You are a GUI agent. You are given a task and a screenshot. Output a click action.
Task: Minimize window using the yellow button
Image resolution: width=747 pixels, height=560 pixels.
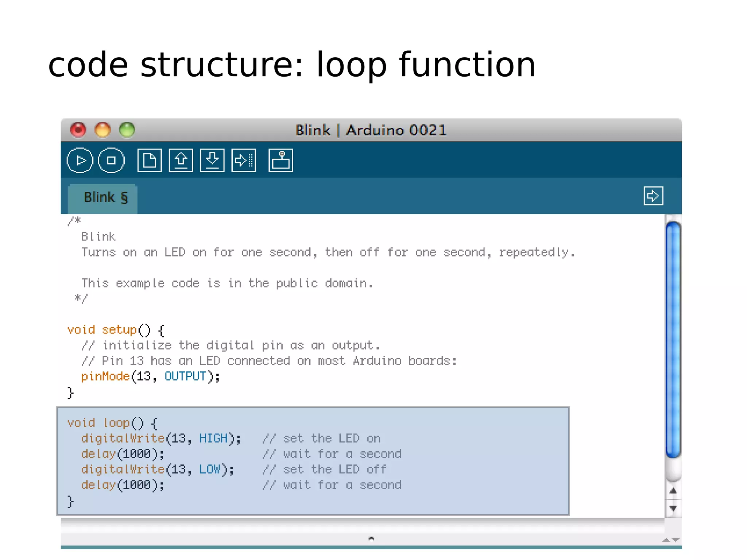coord(102,130)
